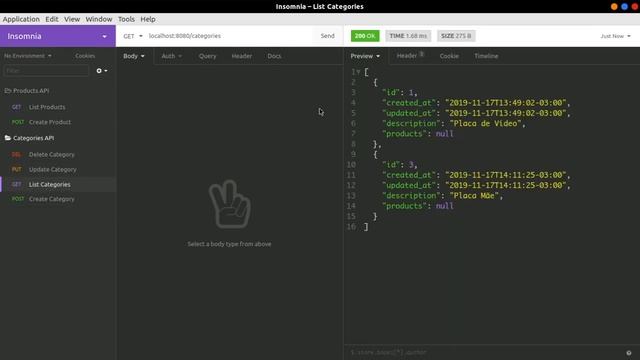640x360 pixels.
Task: Focus the sidebar Filter input
Action: pos(46,71)
